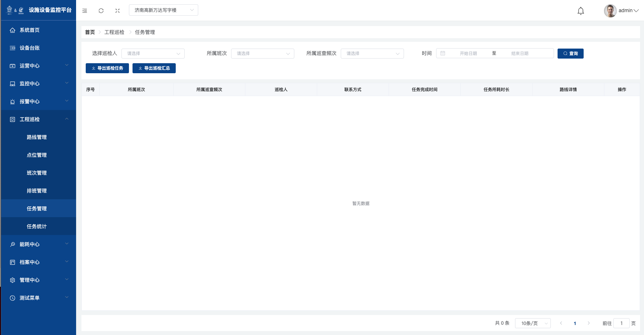Collapse sidebar with the menu fold icon
This screenshot has height=335, width=644.
[85, 11]
